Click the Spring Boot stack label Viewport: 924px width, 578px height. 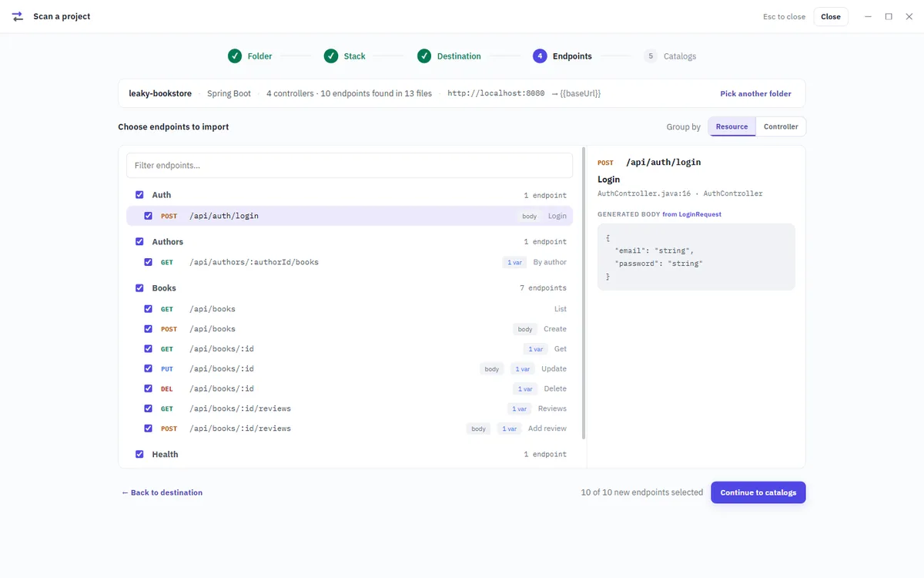click(229, 93)
